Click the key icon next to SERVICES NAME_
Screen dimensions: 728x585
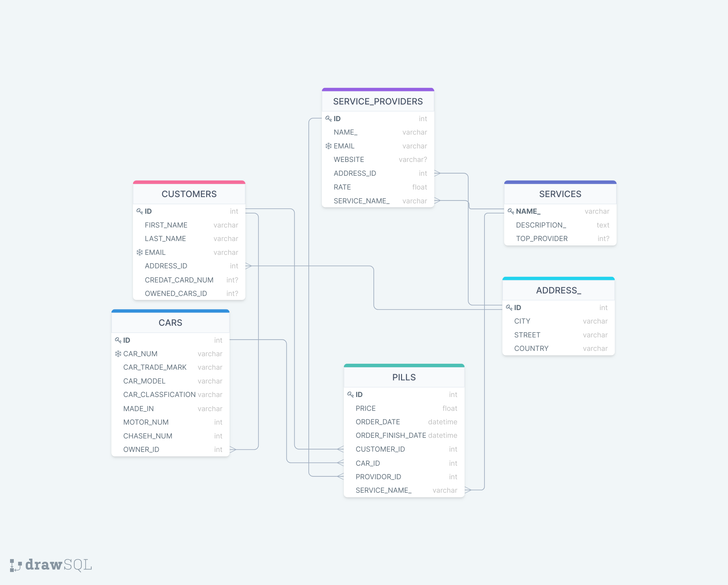(511, 211)
